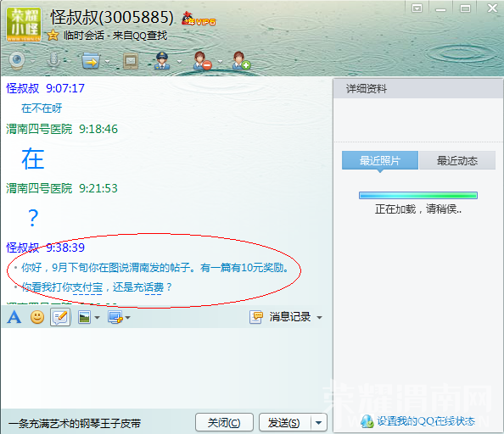Click the 关闭(C) button
504x434 pixels.
[224, 422]
